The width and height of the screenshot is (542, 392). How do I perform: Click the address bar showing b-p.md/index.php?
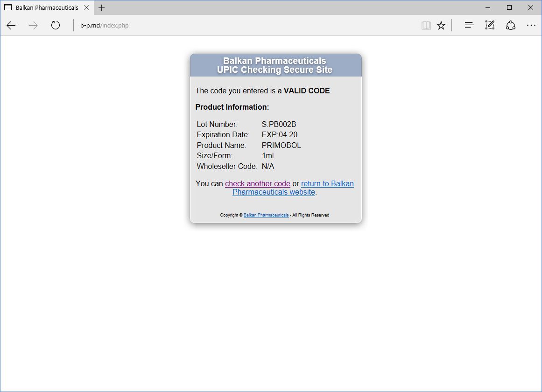pos(233,26)
